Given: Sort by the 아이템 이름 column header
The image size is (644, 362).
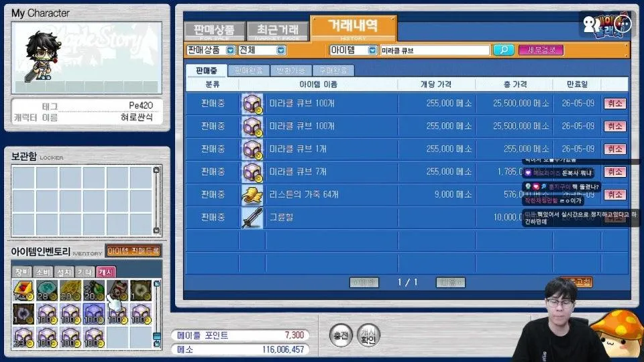Looking at the screenshot, I should (318, 84).
